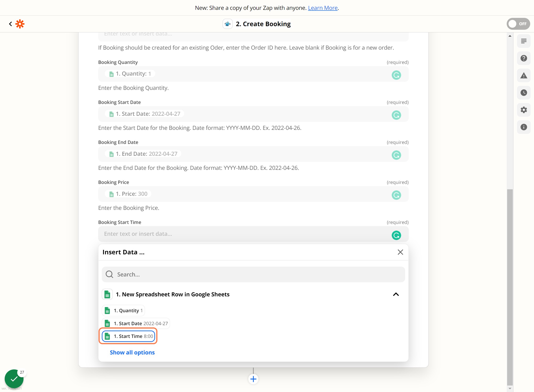Open Zapier home via orange logo
The height and width of the screenshot is (392, 534).
20,24
